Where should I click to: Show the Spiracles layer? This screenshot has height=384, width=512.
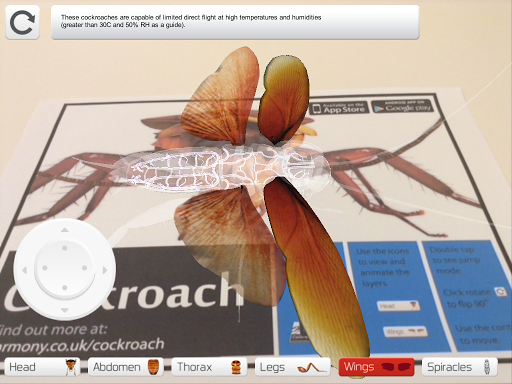pyautogui.click(x=460, y=367)
